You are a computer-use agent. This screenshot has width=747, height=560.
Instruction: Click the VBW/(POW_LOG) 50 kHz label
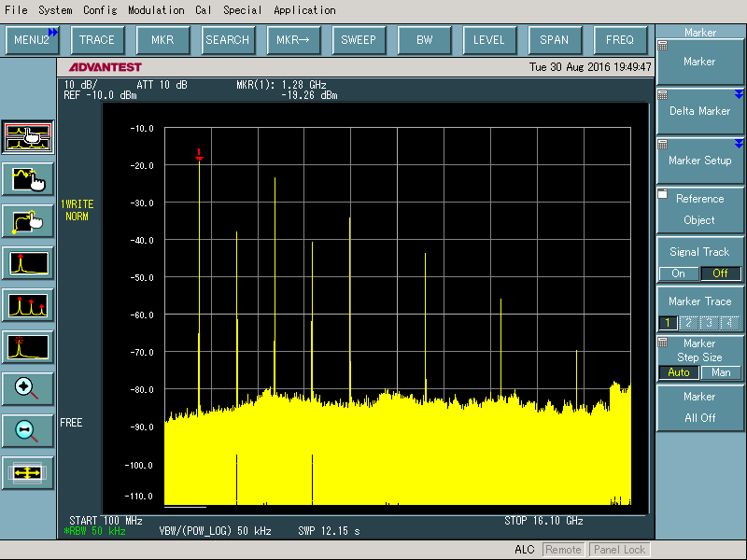[216, 531]
